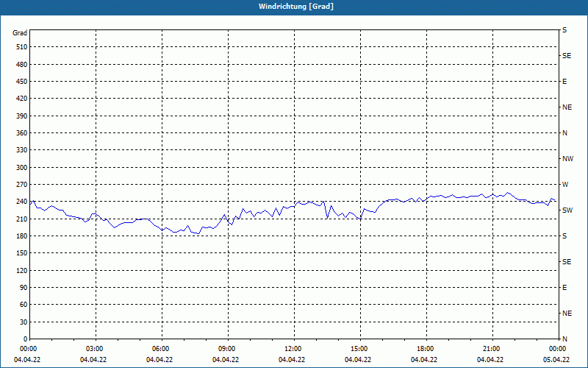Pick the 270 degree axis label
The image size is (588, 368).
click(22, 185)
